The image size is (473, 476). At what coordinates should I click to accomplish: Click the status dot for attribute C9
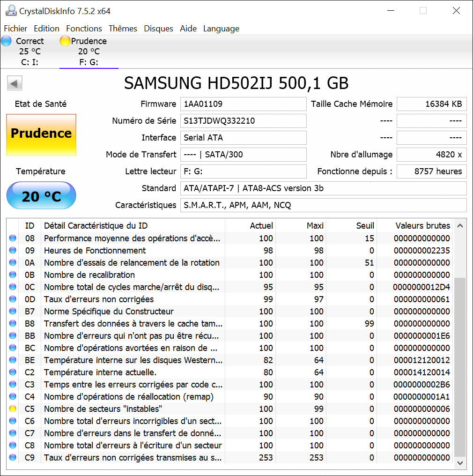pyautogui.click(x=13, y=457)
